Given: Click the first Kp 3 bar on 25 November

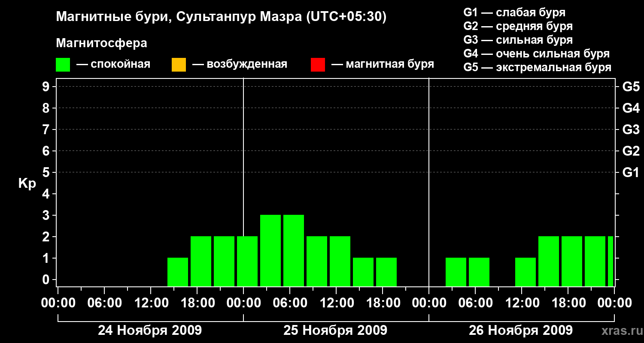Looking at the screenshot, I should pos(270,250).
